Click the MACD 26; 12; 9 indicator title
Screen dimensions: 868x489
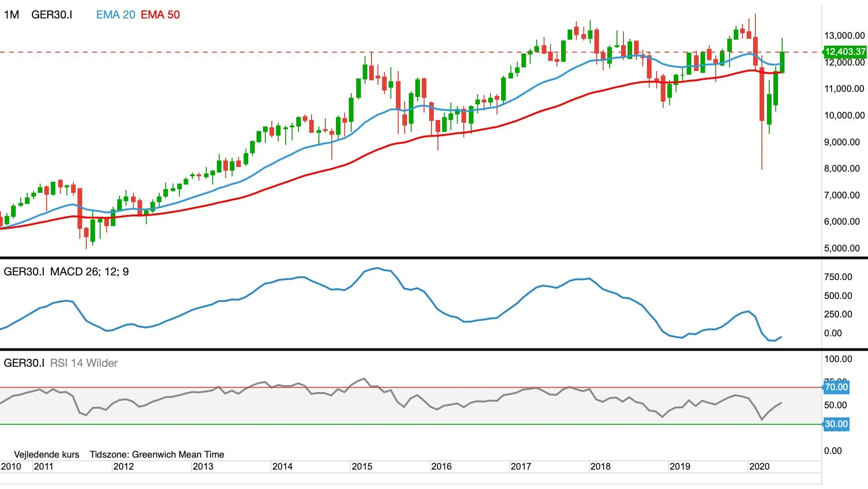(90, 272)
